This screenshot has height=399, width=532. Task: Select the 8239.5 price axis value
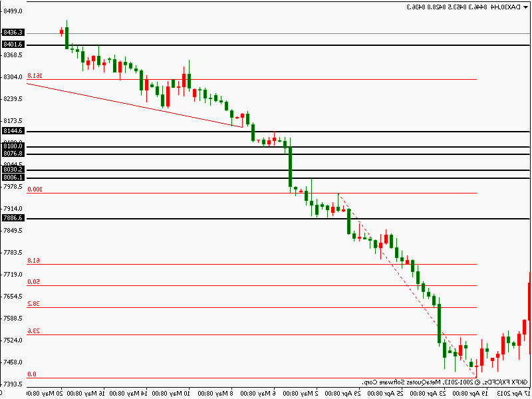(13, 98)
